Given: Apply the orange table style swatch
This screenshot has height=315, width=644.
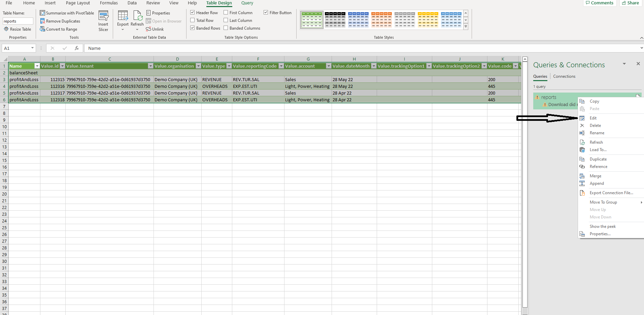Looking at the screenshot, I should [381, 20].
